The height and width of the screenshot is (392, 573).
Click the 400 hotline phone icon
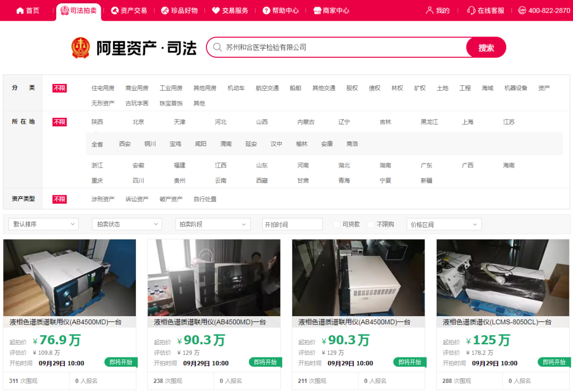pyautogui.click(x=522, y=11)
